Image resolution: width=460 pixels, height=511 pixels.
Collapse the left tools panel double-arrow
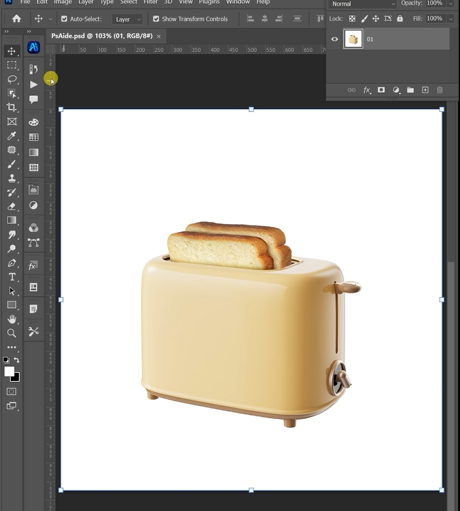pyautogui.click(x=6, y=31)
